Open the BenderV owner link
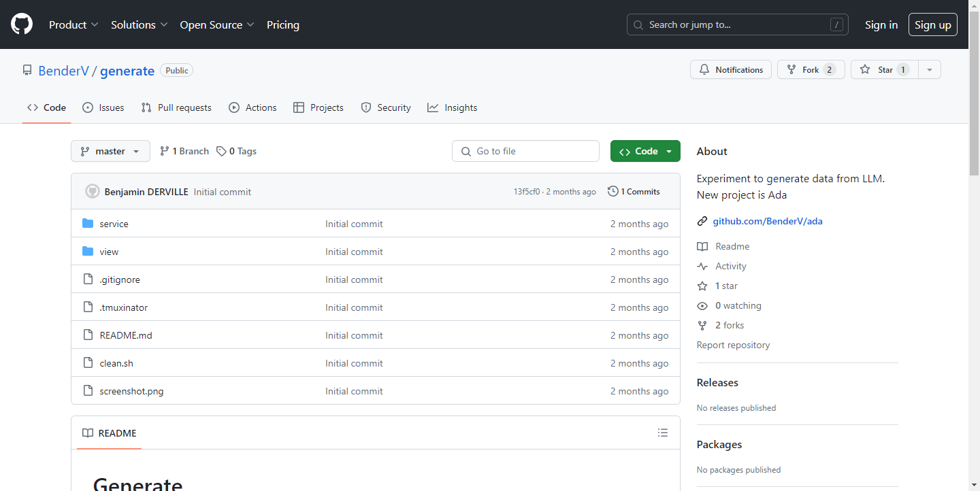The image size is (980, 491). pyautogui.click(x=63, y=71)
